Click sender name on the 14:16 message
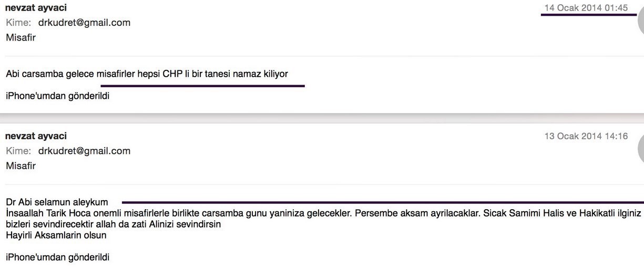 36,136
